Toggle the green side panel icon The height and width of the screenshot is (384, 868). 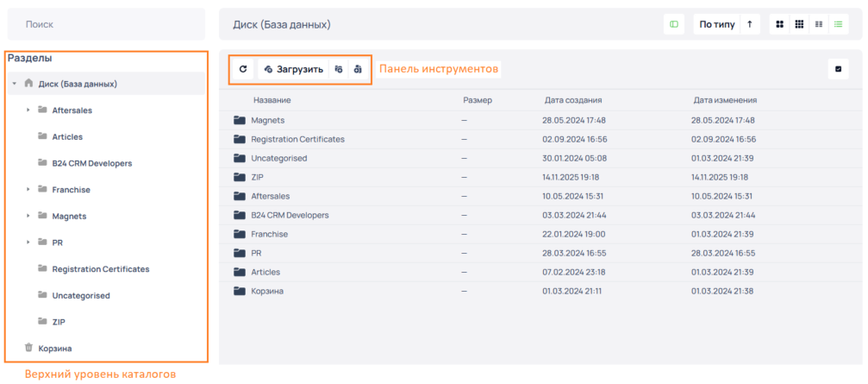(x=674, y=24)
